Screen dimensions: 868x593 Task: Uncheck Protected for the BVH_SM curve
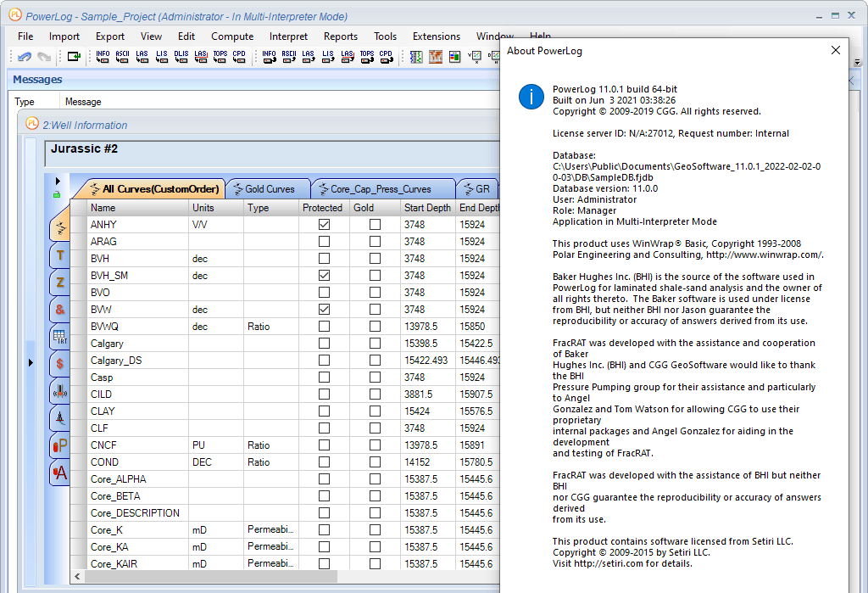325,276
